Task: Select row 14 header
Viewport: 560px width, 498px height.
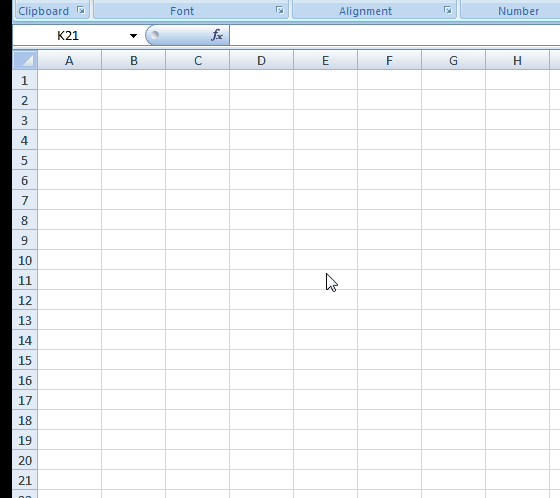Action: (25, 340)
